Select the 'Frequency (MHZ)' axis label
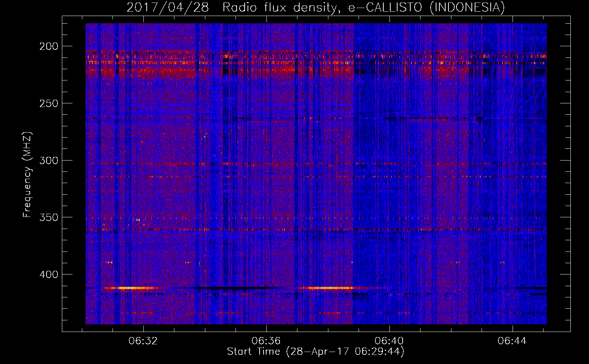 click(x=27, y=175)
